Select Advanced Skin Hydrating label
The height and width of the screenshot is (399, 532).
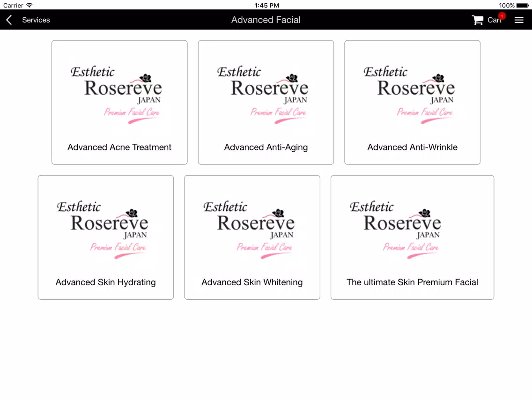coord(105,282)
